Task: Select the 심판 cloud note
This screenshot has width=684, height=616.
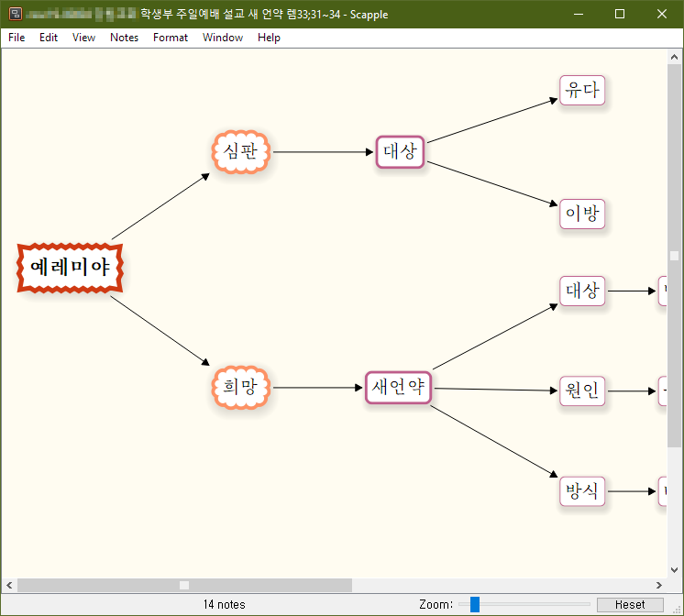Action: [241, 152]
